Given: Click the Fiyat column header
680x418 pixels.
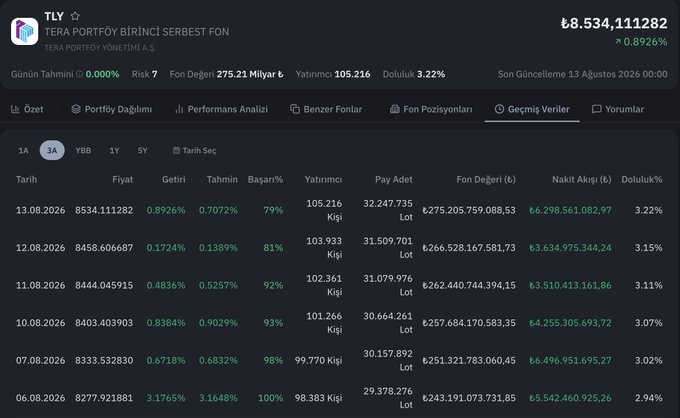Looking at the screenshot, I should (x=122, y=180).
